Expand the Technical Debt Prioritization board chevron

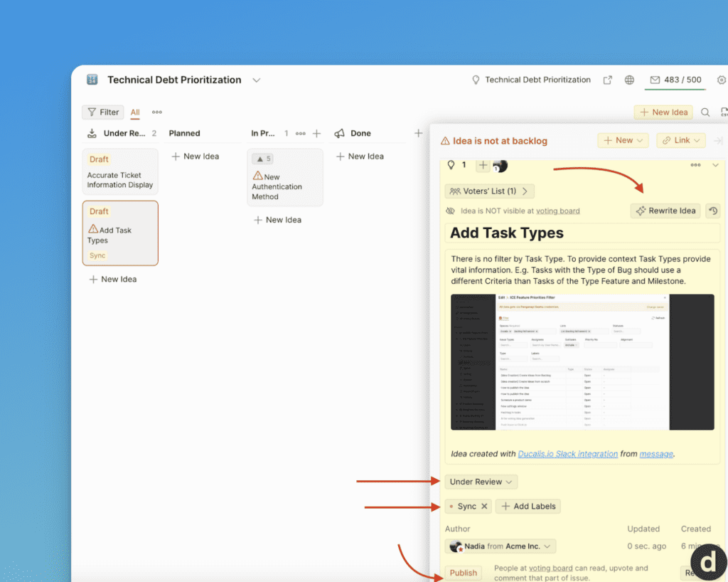pyautogui.click(x=257, y=80)
